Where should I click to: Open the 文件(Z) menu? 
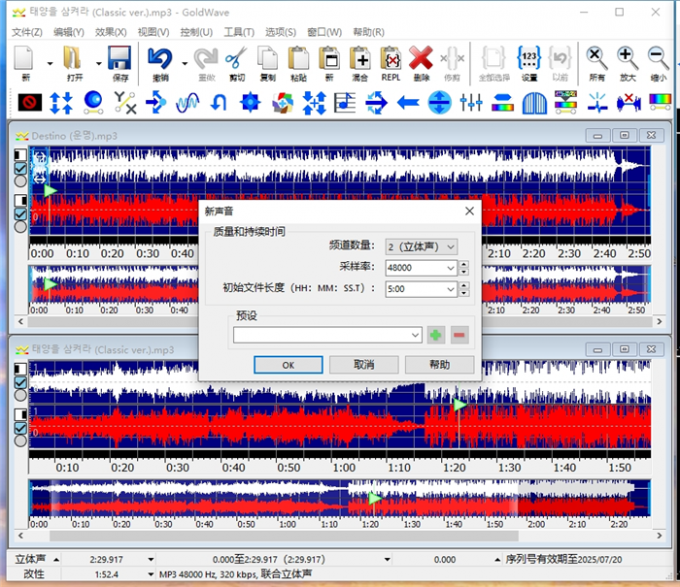coord(27,32)
